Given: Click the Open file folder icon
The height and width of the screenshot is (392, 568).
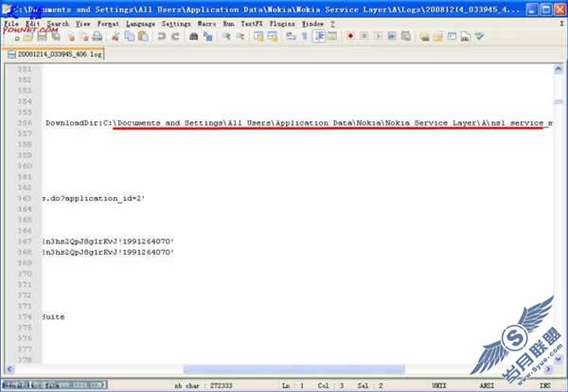Looking at the screenshot, I should pos(28,37).
